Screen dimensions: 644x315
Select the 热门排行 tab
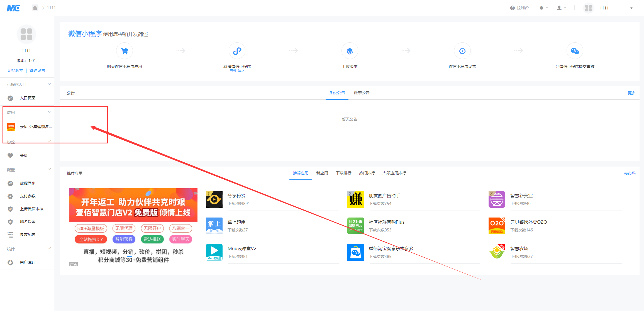(x=367, y=173)
